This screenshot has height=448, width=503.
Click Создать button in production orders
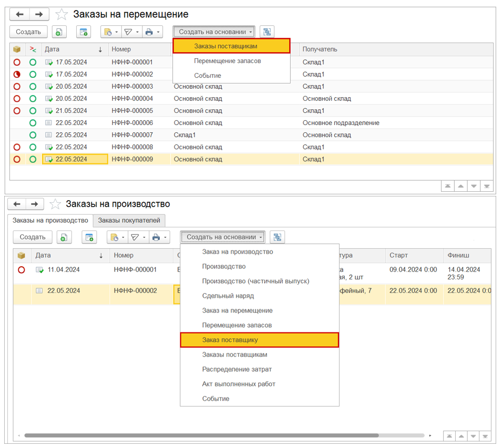[x=33, y=237]
